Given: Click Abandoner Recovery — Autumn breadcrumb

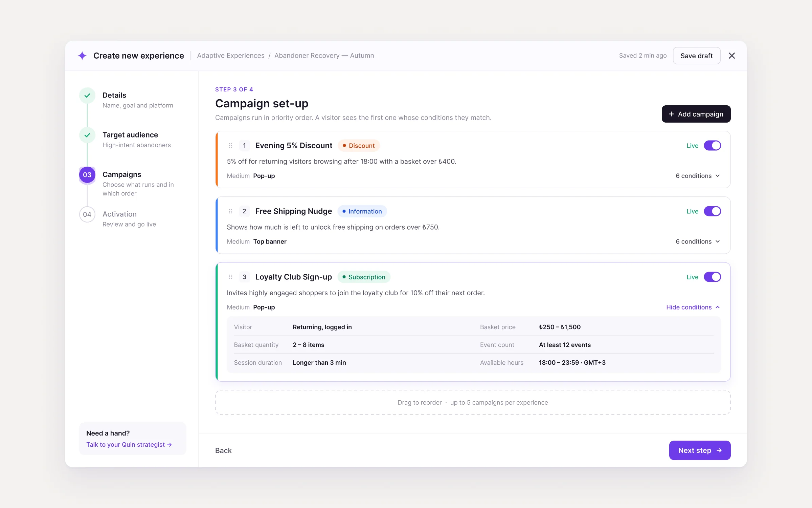Looking at the screenshot, I should pos(324,56).
